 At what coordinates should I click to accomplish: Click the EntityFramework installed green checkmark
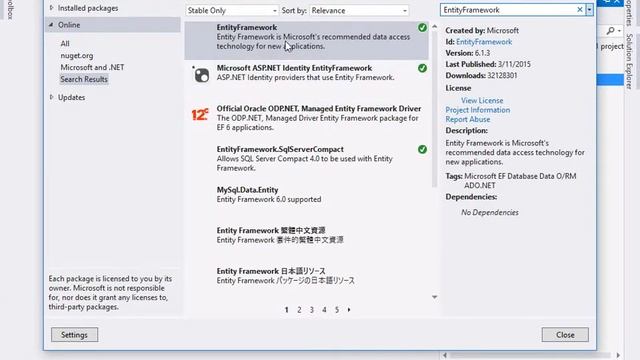422,27
